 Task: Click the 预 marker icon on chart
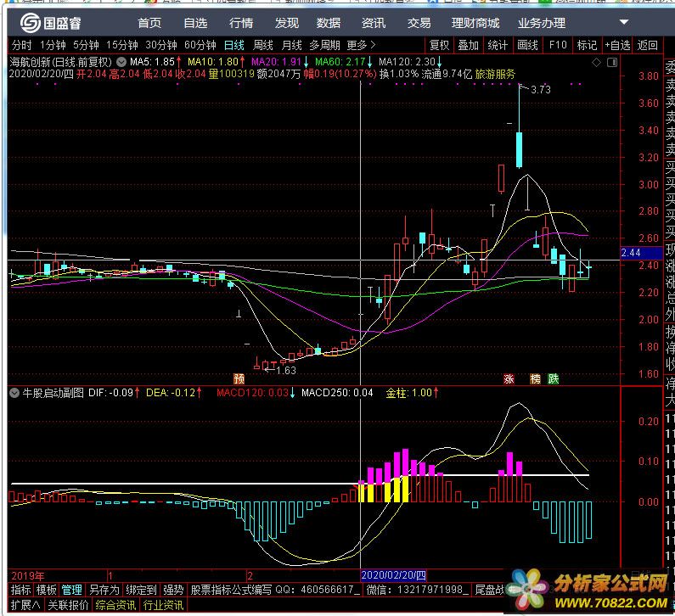pyautogui.click(x=239, y=378)
